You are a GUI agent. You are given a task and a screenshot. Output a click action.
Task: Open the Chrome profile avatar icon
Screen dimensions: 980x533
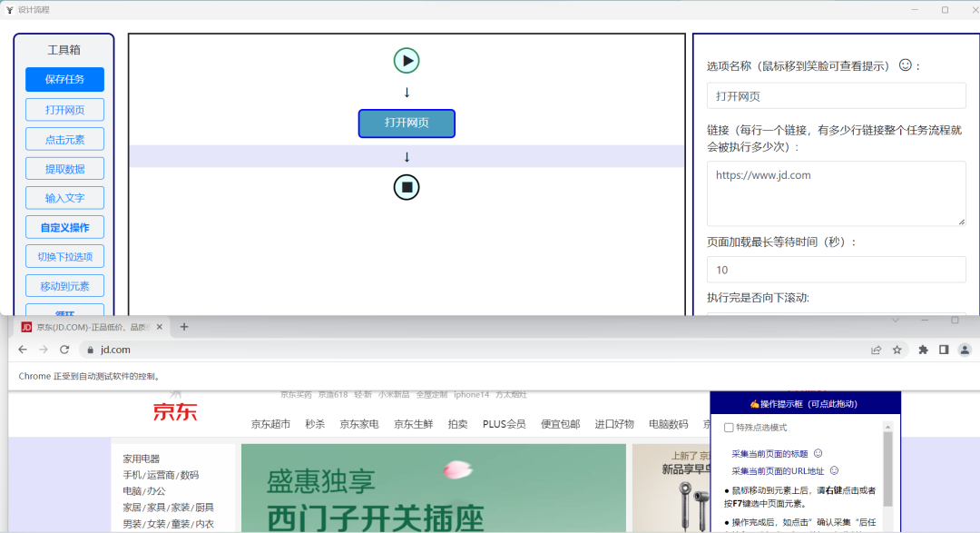[x=965, y=350]
